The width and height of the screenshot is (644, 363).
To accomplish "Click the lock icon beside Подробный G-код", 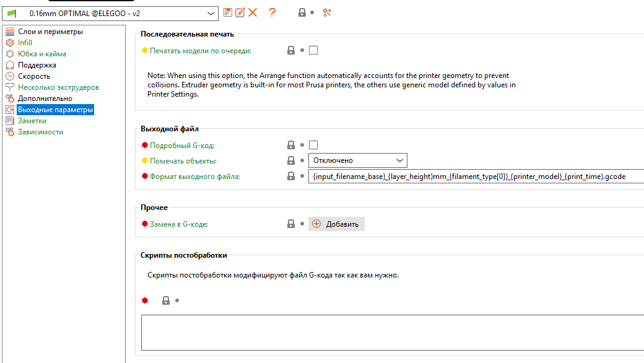I will tap(290, 145).
